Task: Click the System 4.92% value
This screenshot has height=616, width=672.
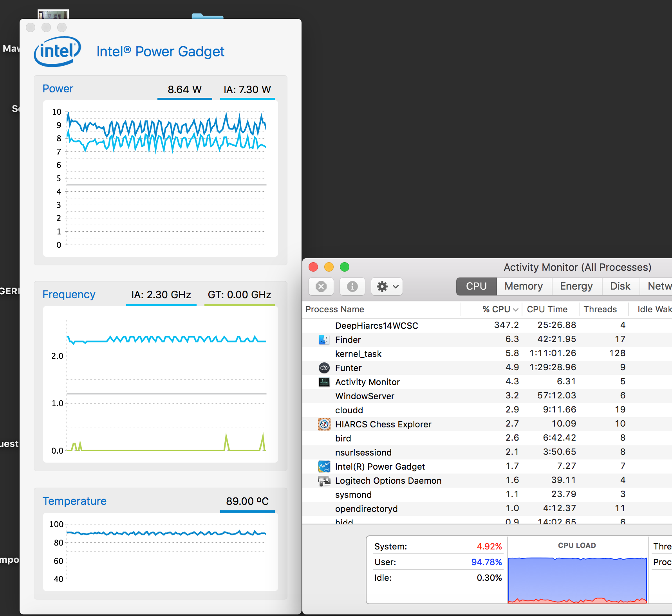Action: point(489,546)
